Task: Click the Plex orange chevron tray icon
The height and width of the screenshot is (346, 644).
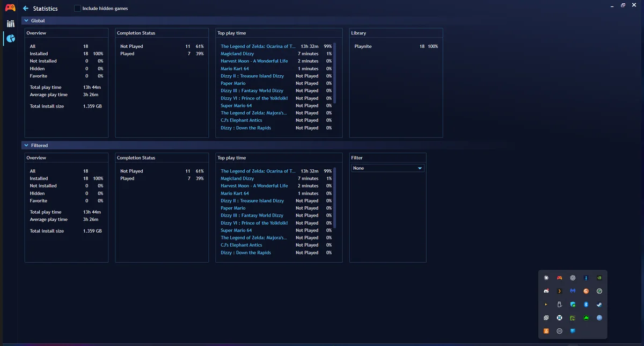Action: coord(559,291)
